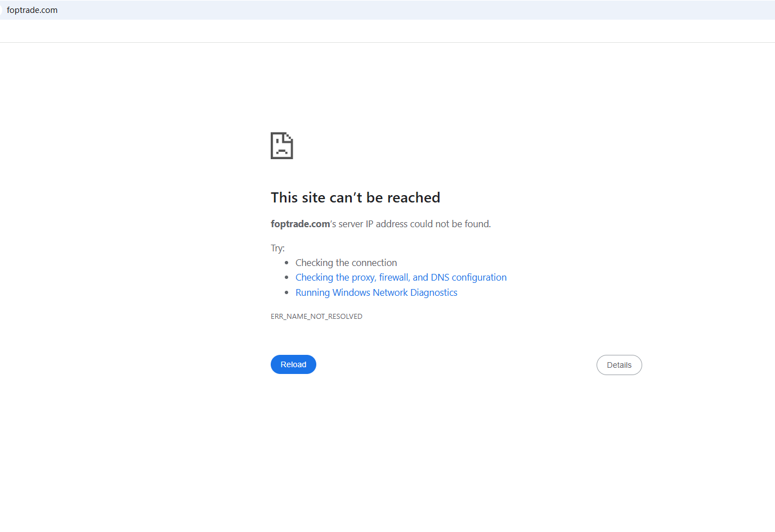
Task: Click the "Checking the connection" suggestion text
Action: point(346,263)
